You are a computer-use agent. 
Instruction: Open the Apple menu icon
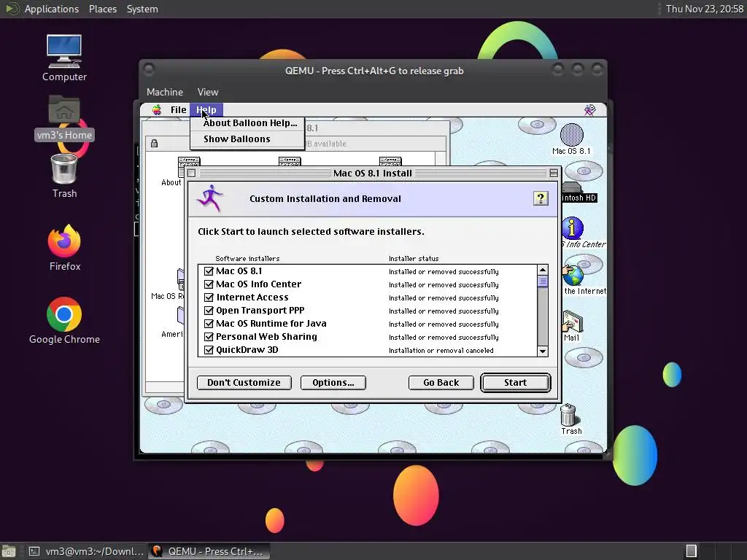tap(157, 110)
